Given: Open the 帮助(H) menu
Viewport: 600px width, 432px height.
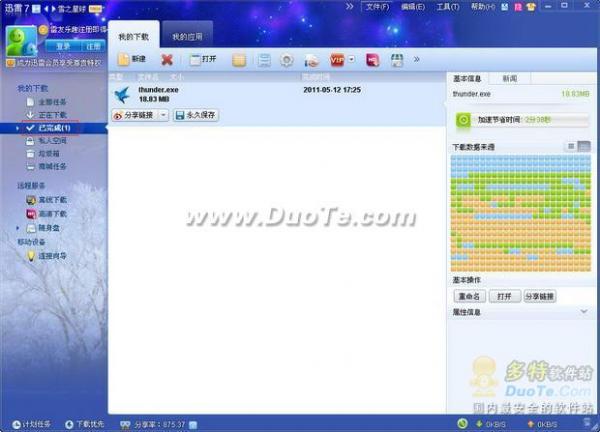Looking at the screenshot, I should pos(483,7).
